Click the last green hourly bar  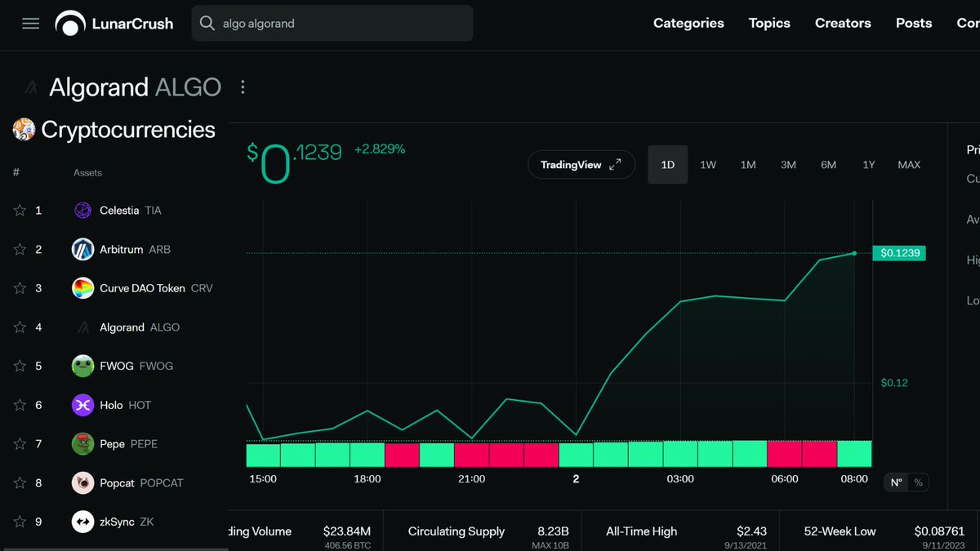point(854,454)
